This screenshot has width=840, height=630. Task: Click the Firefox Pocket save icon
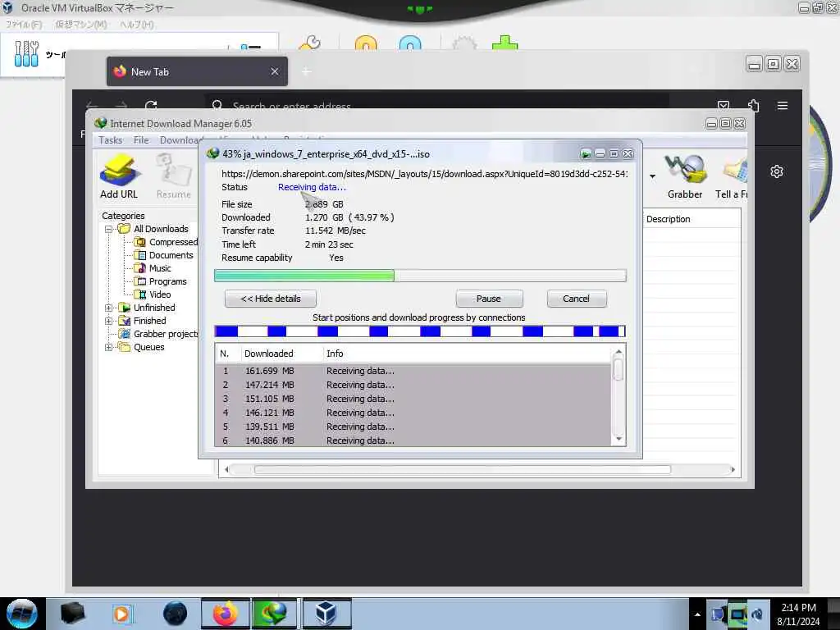[724, 106]
